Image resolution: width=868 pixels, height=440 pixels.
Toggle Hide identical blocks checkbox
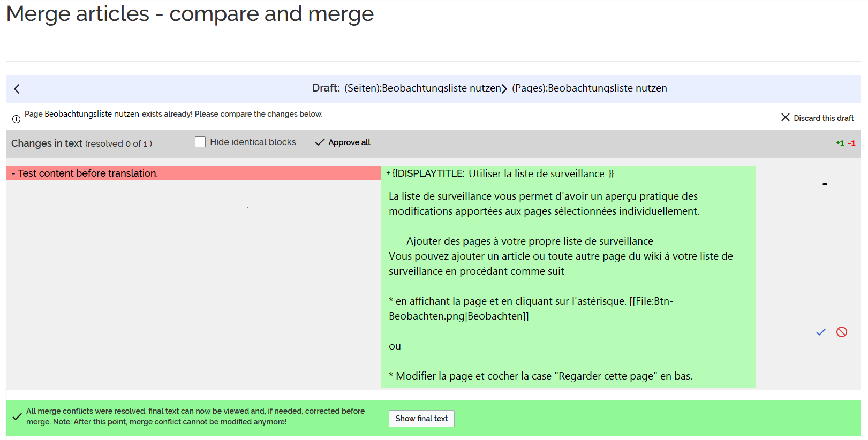[x=200, y=142]
